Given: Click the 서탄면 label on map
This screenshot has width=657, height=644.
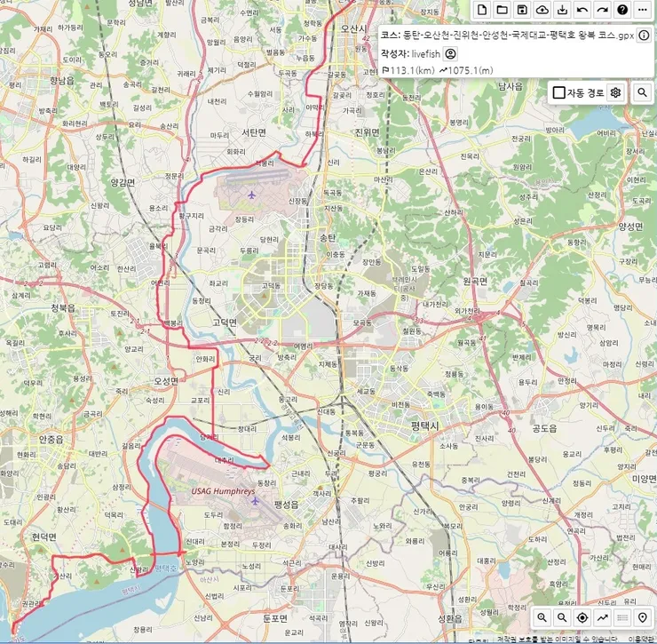Looking at the screenshot, I should (254, 132).
